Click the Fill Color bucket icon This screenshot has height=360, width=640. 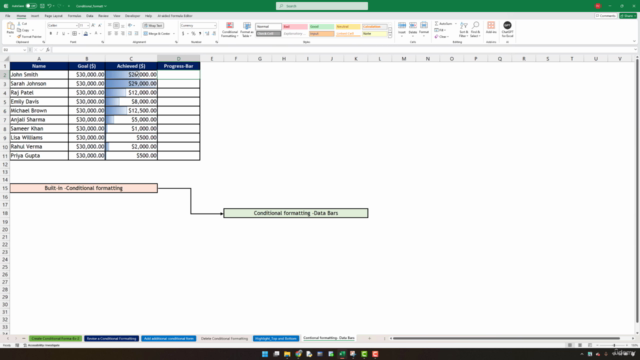[86, 33]
